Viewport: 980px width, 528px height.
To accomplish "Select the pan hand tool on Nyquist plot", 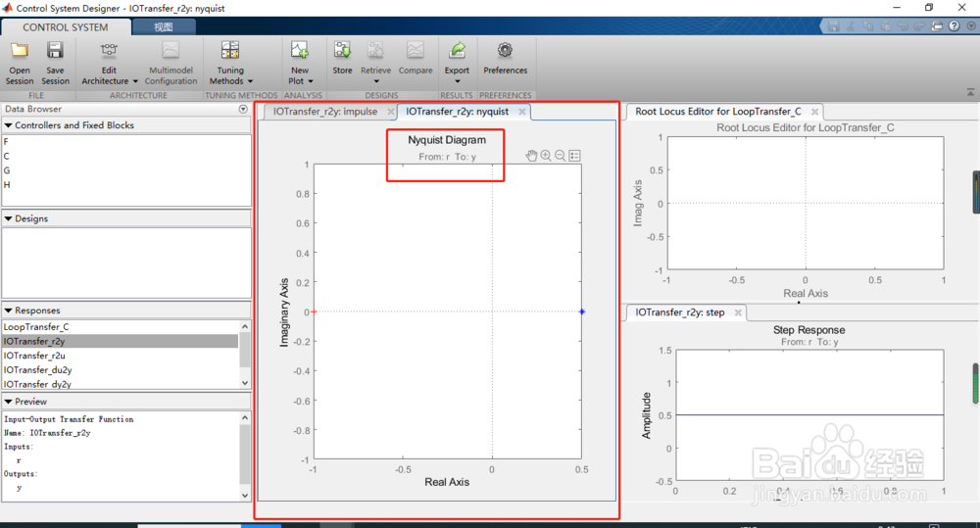I will pos(531,156).
